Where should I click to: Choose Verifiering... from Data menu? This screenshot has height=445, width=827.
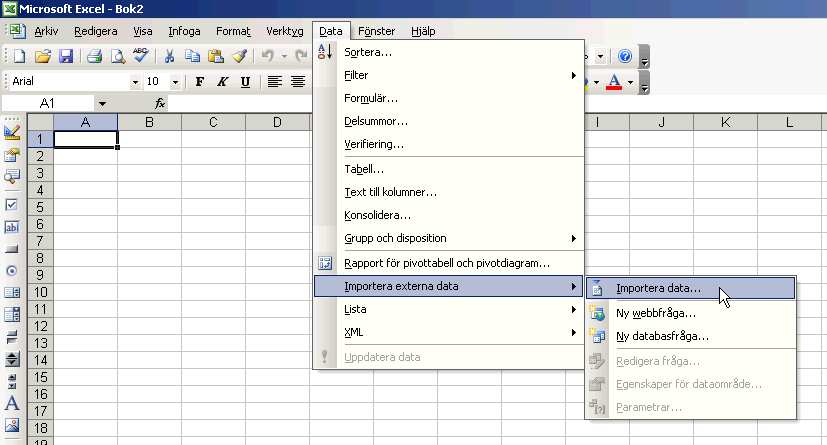[x=448, y=144]
